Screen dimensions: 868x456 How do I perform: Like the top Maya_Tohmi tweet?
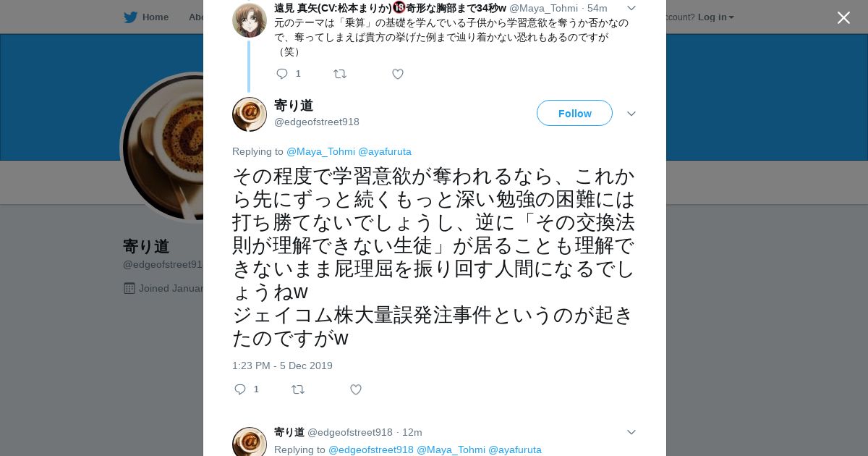398,74
